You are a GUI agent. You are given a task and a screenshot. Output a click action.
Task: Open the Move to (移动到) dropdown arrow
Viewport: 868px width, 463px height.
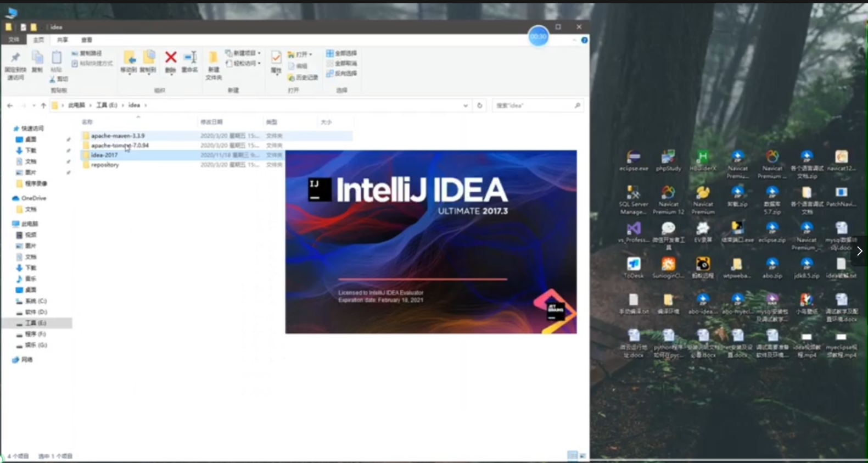[x=129, y=74]
